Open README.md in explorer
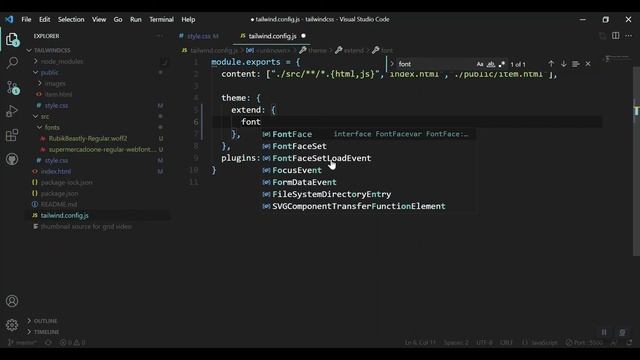This screenshot has width=640, height=360. (58, 204)
